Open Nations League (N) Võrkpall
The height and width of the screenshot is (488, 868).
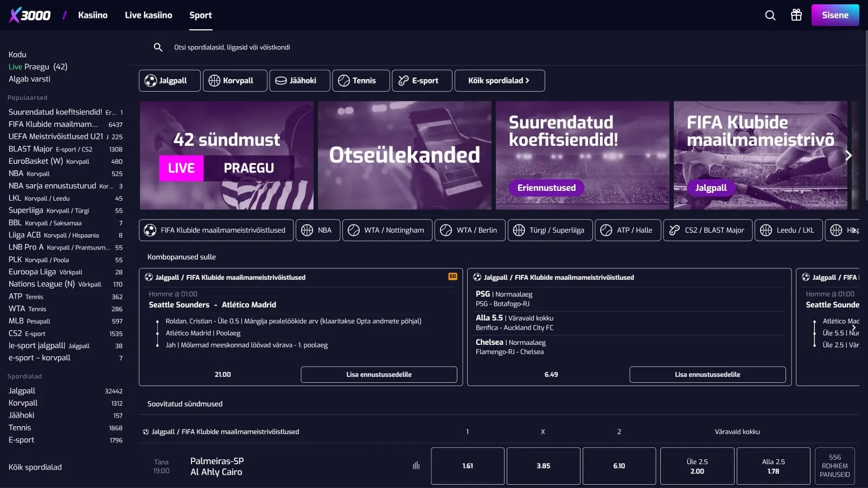[x=66, y=284]
